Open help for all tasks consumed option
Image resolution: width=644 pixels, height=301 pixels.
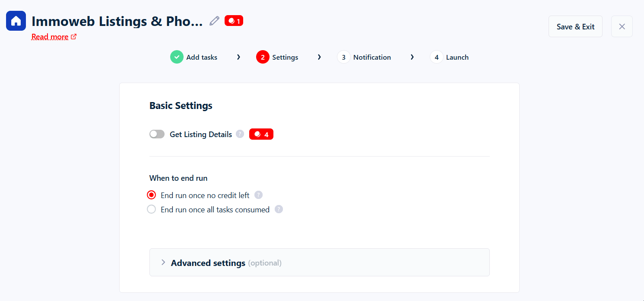(x=279, y=209)
